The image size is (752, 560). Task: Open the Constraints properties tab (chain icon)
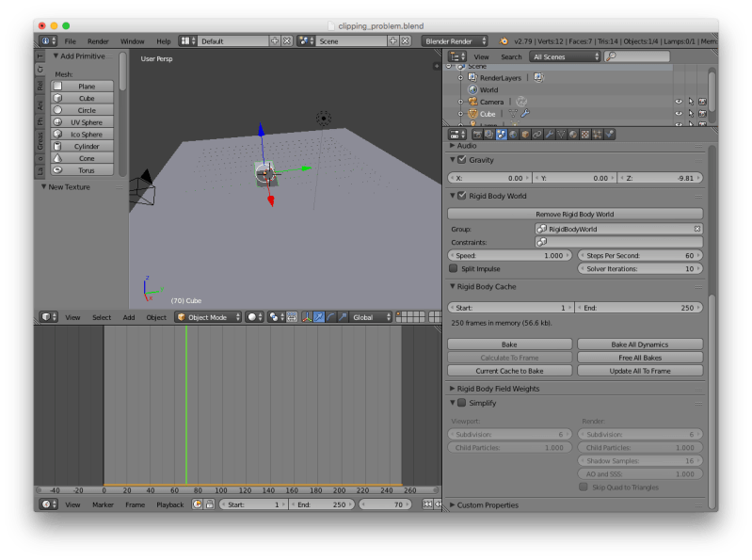(x=537, y=135)
